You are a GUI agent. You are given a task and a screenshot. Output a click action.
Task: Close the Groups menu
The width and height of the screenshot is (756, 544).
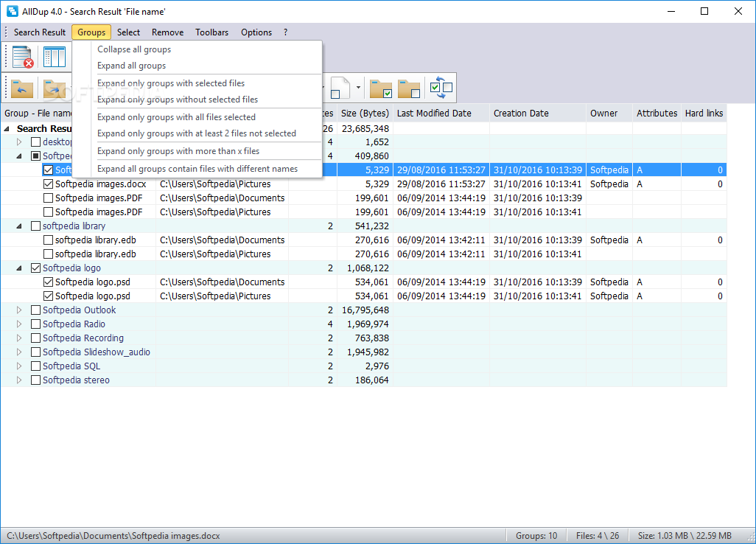tap(91, 32)
